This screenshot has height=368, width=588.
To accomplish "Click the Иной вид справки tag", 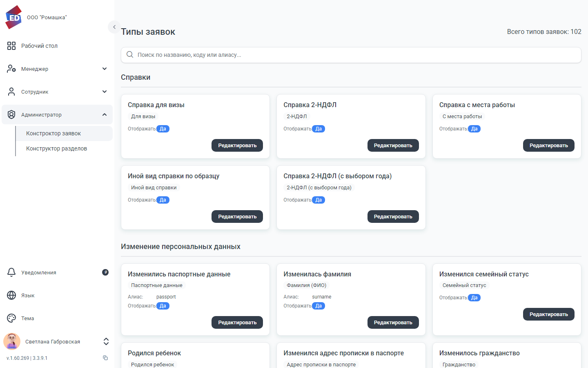I will [154, 188].
